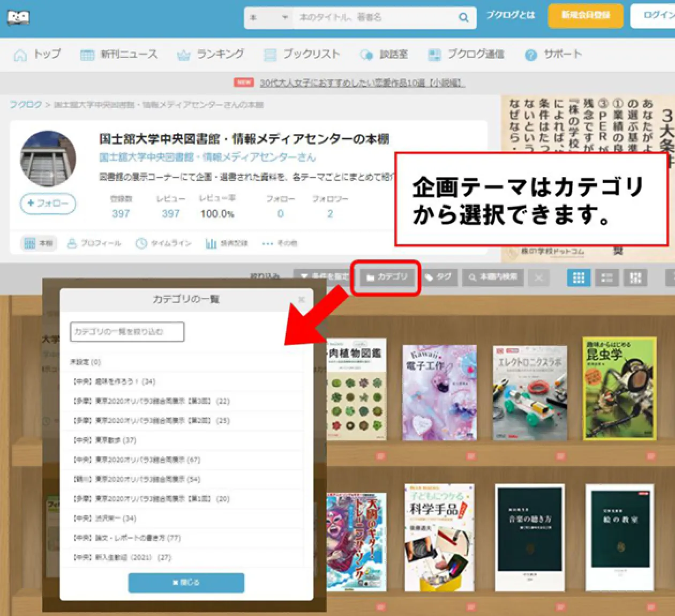
Task: Click the house icon beside トップ
Action: tap(20, 55)
